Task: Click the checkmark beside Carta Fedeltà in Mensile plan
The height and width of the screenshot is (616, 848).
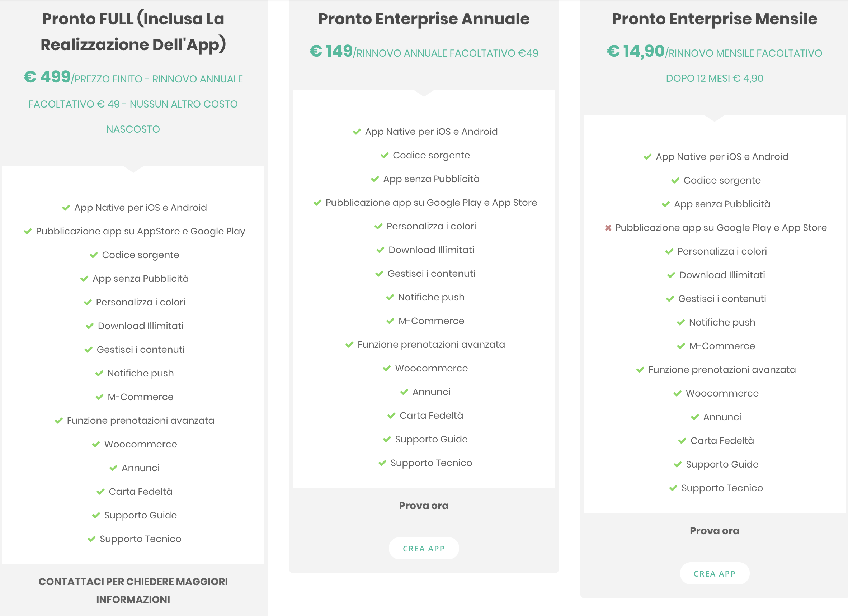Action: point(682,441)
